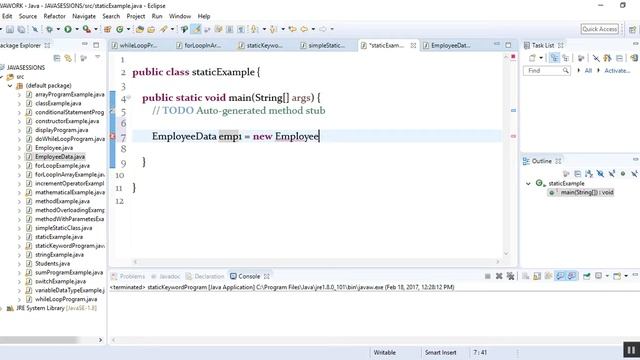The height and width of the screenshot is (360, 640).
Task: Toggle Hide Local Types in Outline view
Action: [634, 174]
